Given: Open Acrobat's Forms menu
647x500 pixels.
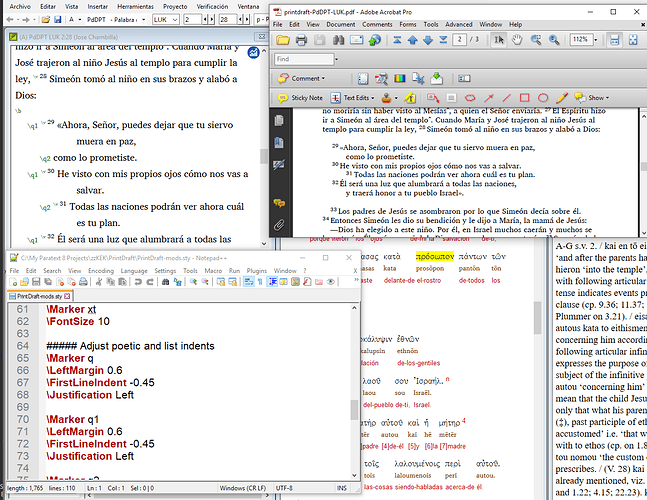Looking at the screenshot, I should 408,24.
